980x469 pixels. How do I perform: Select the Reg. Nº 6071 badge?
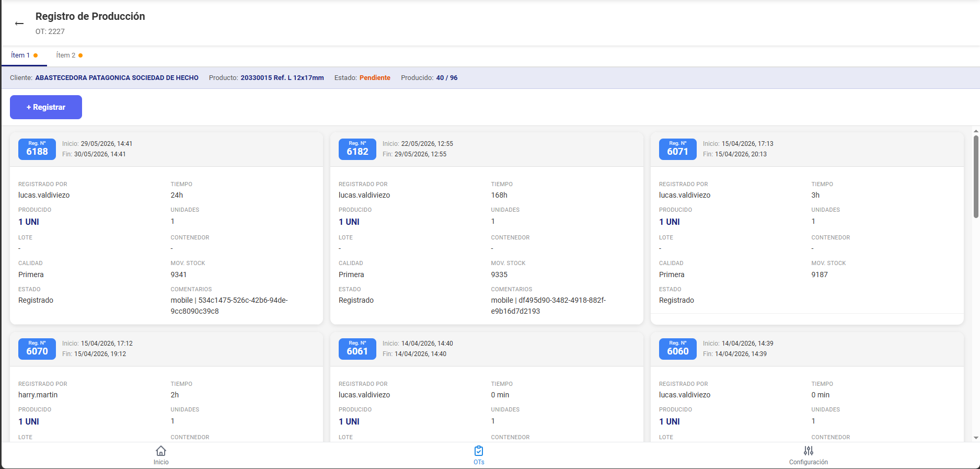(x=678, y=149)
